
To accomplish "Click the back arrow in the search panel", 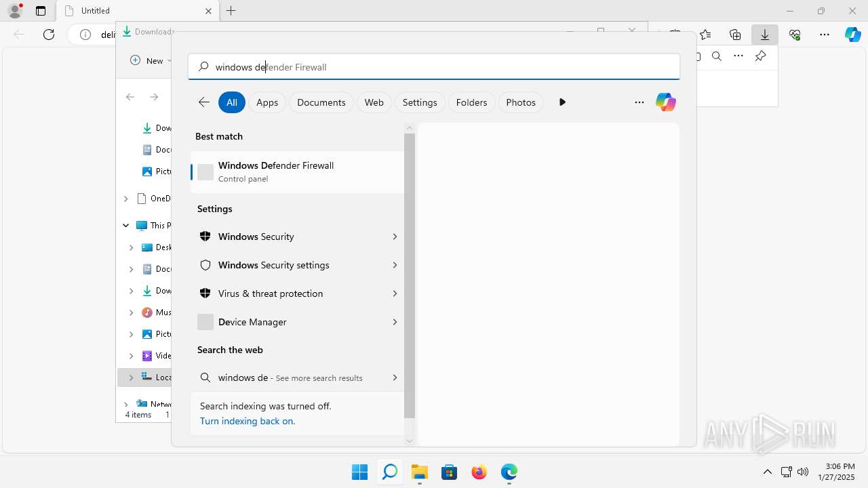I will click(203, 102).
